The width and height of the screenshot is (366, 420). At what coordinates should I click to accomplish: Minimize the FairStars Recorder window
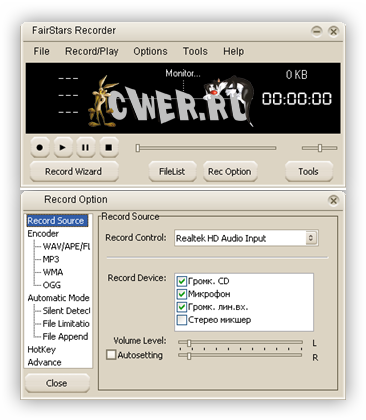(316, 31)
